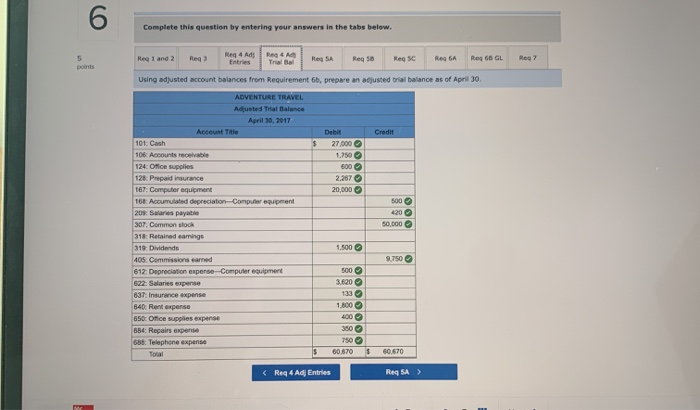Click the 128: Prepaid insurance account title
Image resolution: width=700 pixels, height=410 pixels.
169,178
